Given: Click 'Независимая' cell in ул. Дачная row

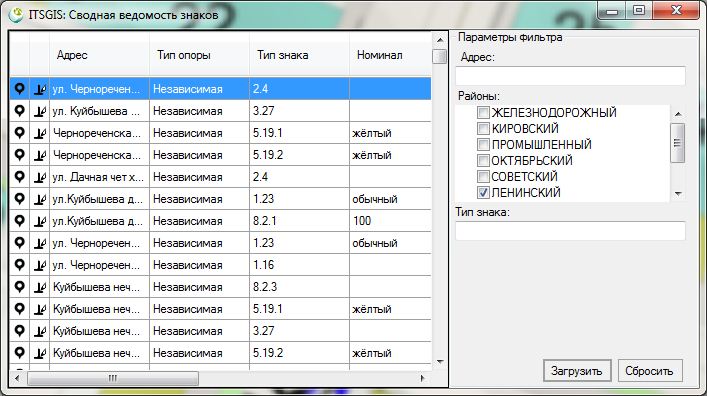Looking at the screenshot, I should 199,177.
